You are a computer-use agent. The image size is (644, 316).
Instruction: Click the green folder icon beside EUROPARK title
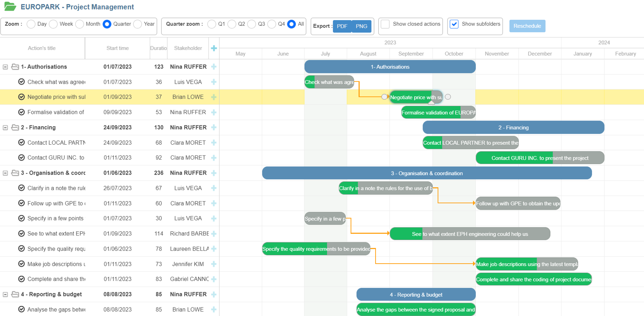10,6
